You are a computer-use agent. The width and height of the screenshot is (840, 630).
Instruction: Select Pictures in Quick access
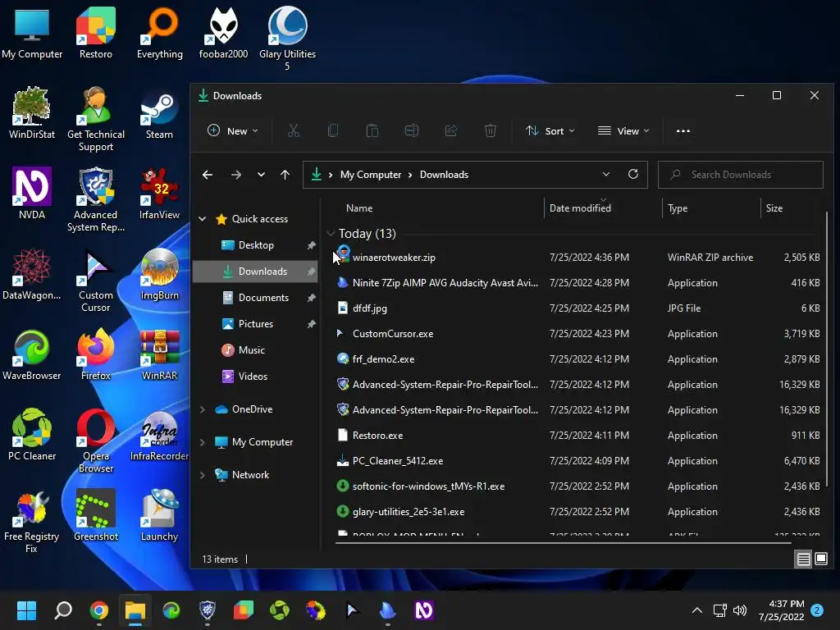(256, 323)
